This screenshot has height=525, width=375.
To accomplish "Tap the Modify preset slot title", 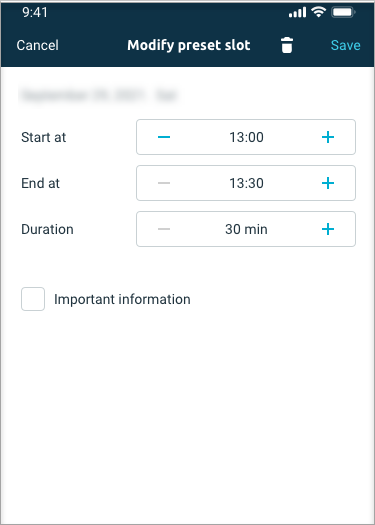I will click(x=189, y=45).
